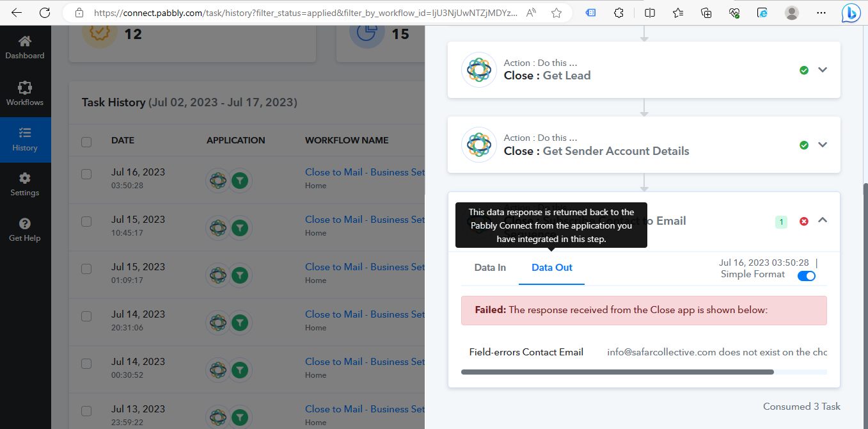
Task: Click the Field-errors Contact Email label
Action: pos(526,352)
